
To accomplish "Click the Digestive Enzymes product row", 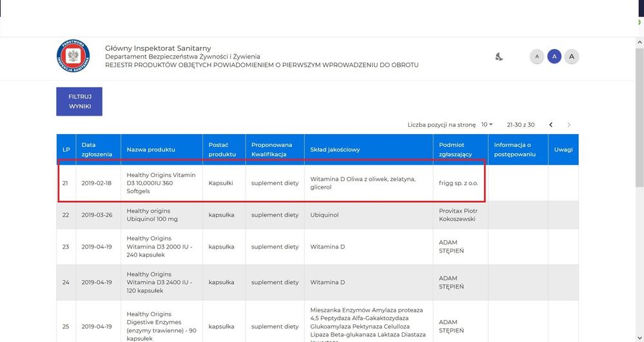I will tap(161, 326).
